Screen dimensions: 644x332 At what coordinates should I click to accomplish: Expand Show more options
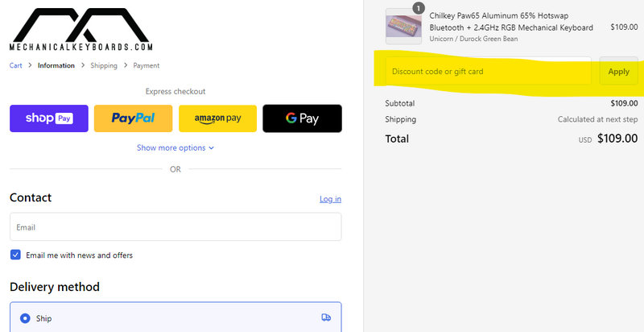171,148
